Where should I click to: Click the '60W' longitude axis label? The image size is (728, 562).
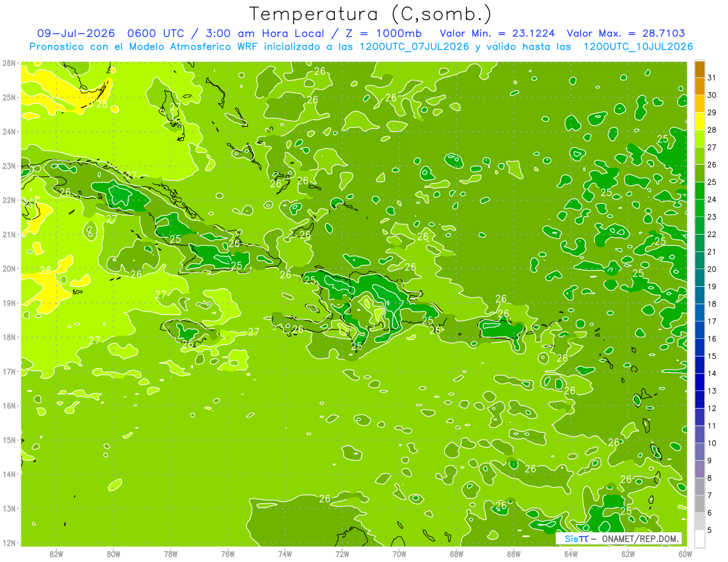click(686, 554)
